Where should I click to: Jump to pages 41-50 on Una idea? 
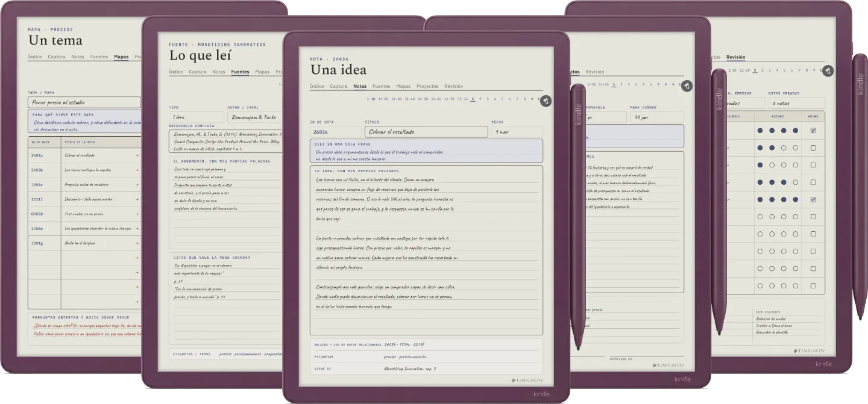tap(423, 99)
